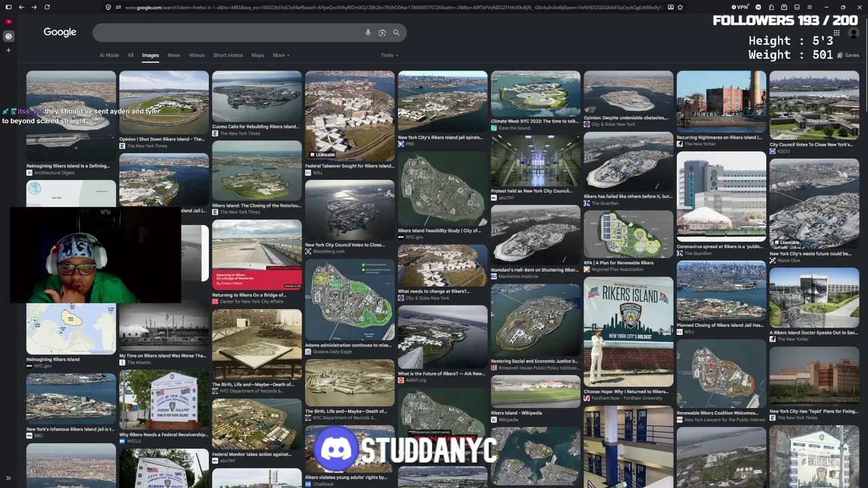The width and height of the screenshot is (868, 488).
Task: Open 'A Rikers Island Doctor Speaks Out' image
Action: point(814,297)
